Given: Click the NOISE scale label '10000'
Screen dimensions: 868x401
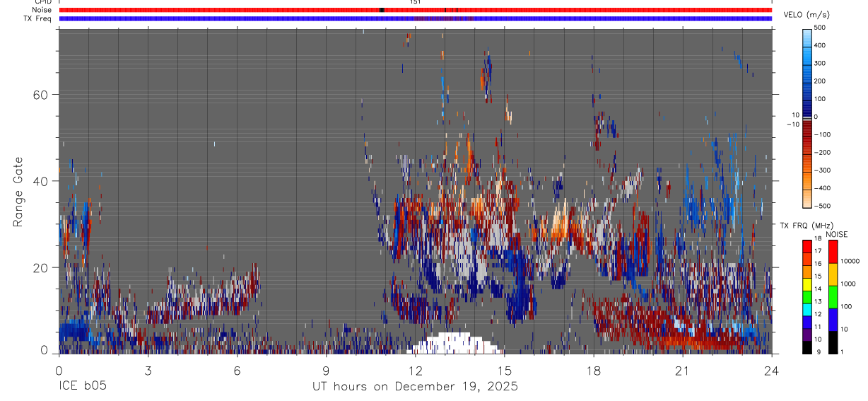Looking at the screenshot, I should coord(850,261).
